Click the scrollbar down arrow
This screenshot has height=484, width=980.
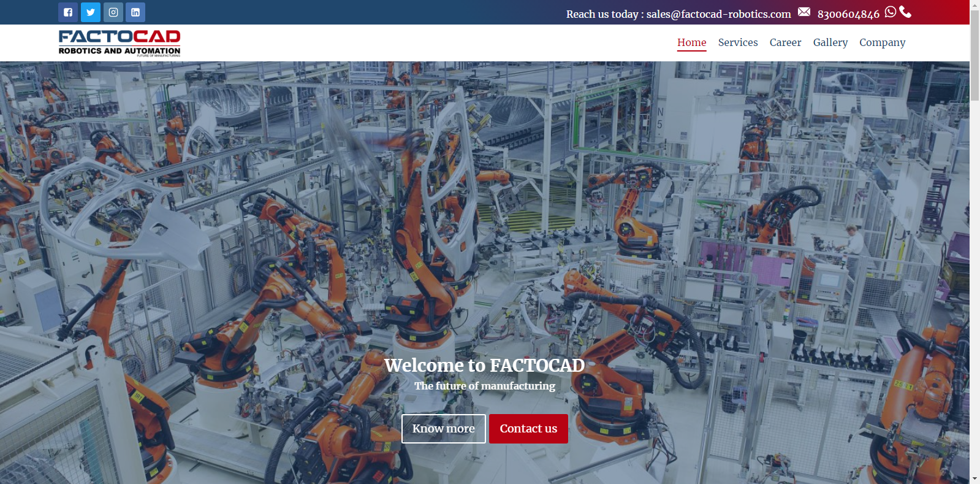[x=974, y=478]
